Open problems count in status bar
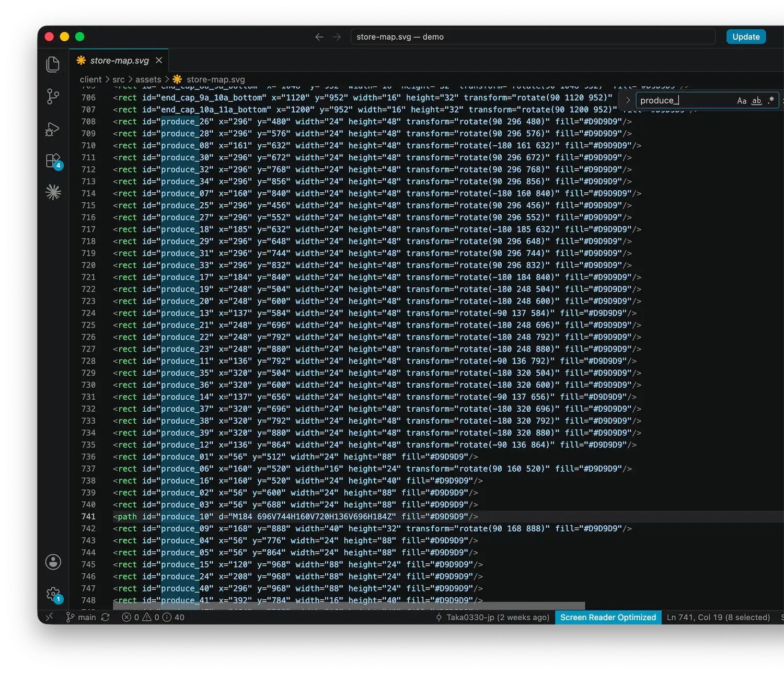Viewport: 784px width, 673px height. click(153, 617)
